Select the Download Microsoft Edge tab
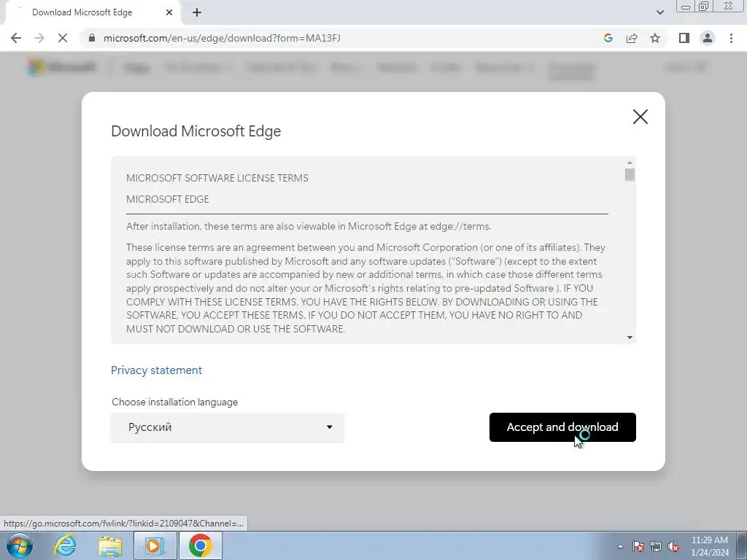This screenshot has height=560, width=747. (93, 12)
